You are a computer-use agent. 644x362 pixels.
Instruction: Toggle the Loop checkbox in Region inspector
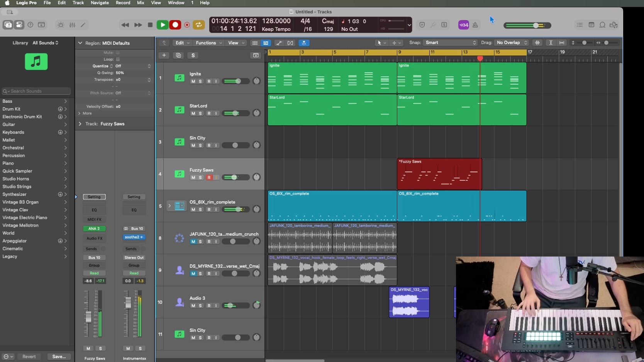pyautogui.click(x=118, y=59)
